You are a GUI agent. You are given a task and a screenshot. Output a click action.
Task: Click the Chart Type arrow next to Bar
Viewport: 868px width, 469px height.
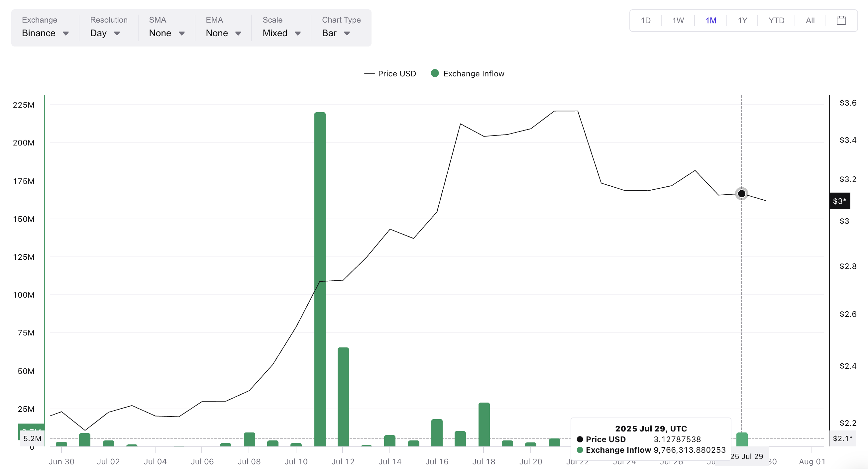click(347, 33)
